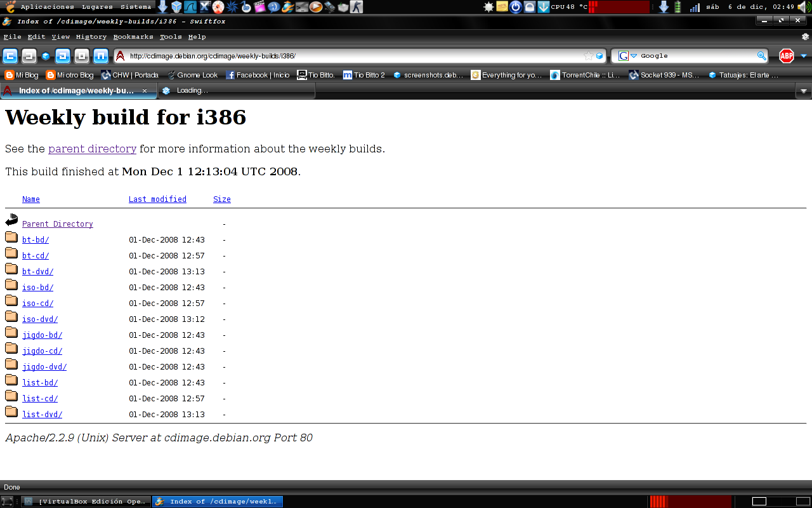Screen dimensions: 812x508
Task: Launch Wireshark shark-fin panel icon
Action: tap(191, 7)
